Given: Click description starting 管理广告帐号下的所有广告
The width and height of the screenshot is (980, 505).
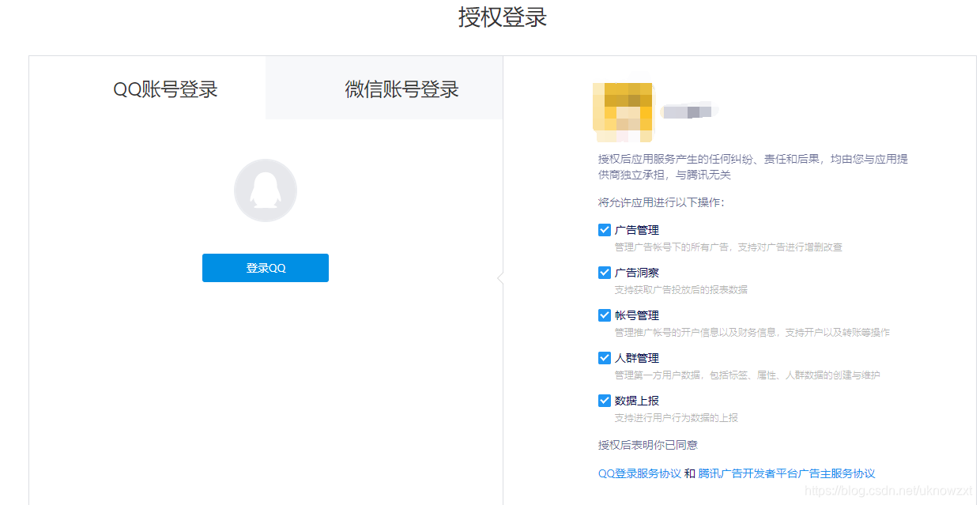Looking at the screenshot, I should [x=729, y=247].
